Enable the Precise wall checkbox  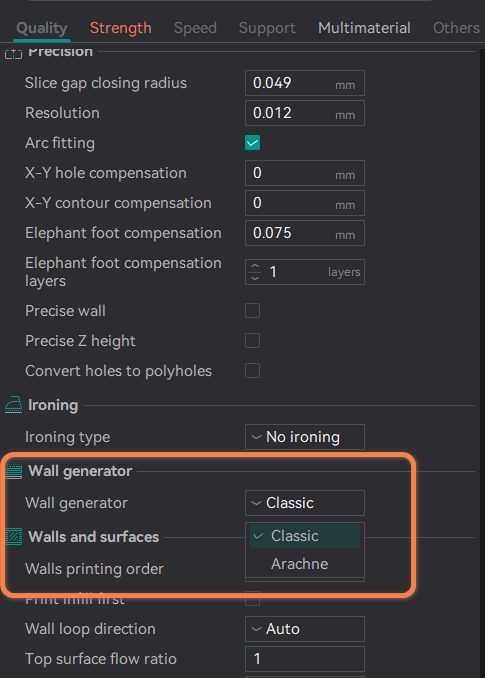252,310
